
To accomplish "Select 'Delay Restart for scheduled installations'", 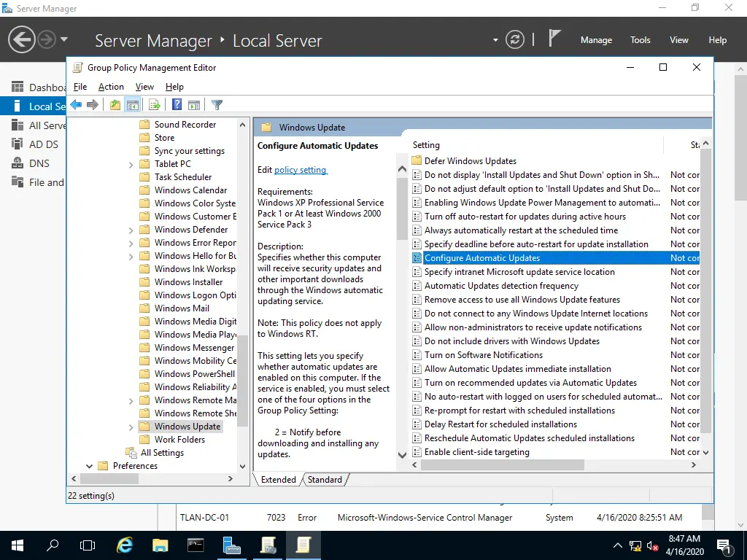I will tap(500, 424).
